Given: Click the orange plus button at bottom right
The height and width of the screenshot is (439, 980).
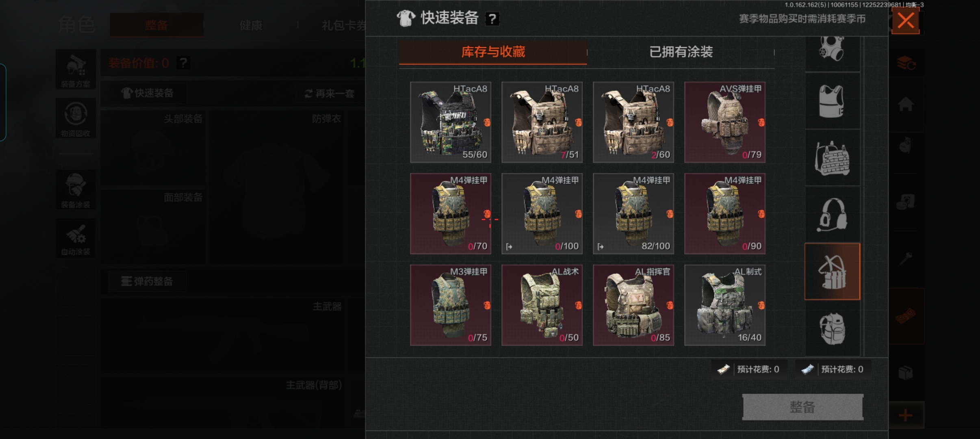Looking at the screenshot, I should click(906, 415).
